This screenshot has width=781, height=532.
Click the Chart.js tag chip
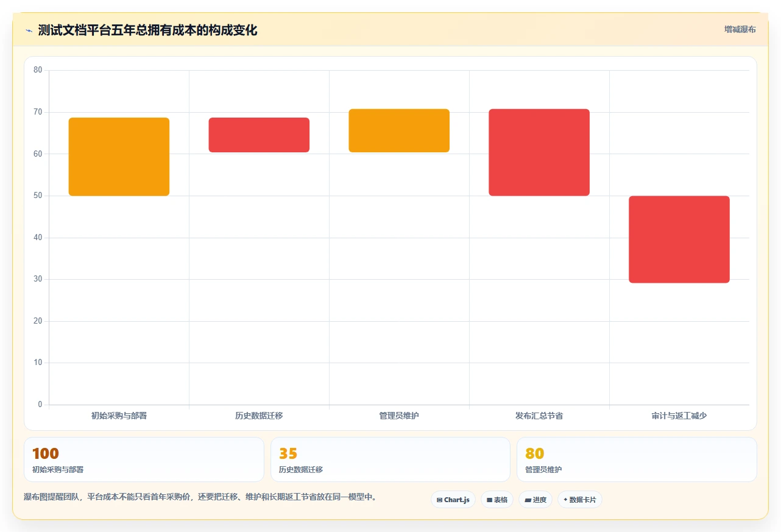[453, 500]
